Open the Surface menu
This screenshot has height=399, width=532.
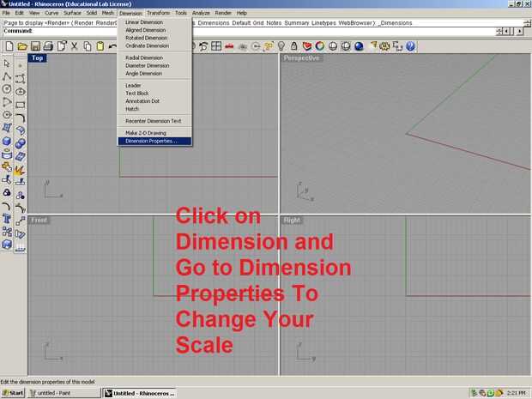[x=72, y=13]
